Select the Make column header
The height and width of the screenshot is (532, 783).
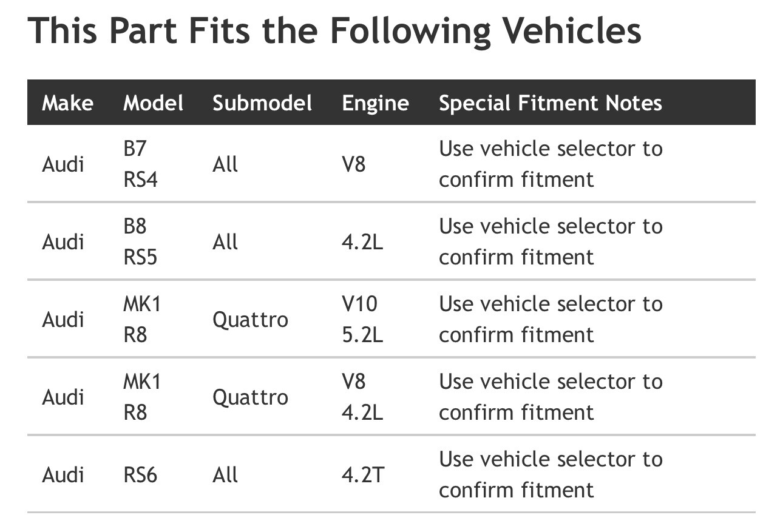(x=67, y=103)
